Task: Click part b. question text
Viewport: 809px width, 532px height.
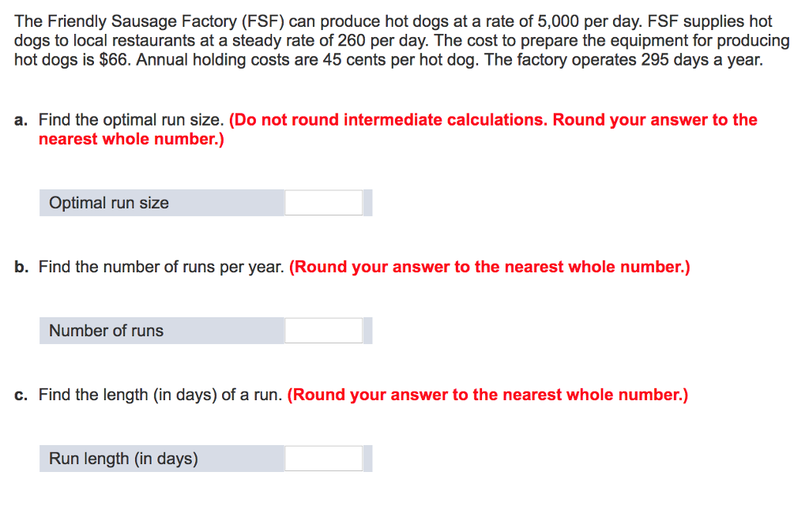Action: (162, 267)
